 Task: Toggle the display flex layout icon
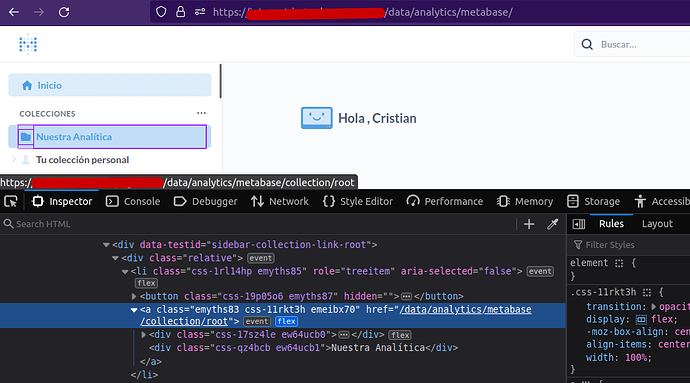click(x=641, y=319)
